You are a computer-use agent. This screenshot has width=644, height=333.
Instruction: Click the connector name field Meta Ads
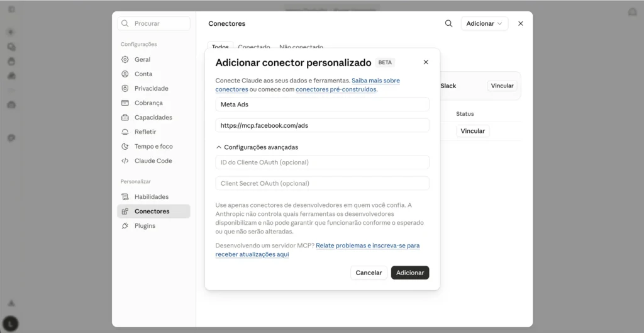pyautogui.click(x=323, y=104)
